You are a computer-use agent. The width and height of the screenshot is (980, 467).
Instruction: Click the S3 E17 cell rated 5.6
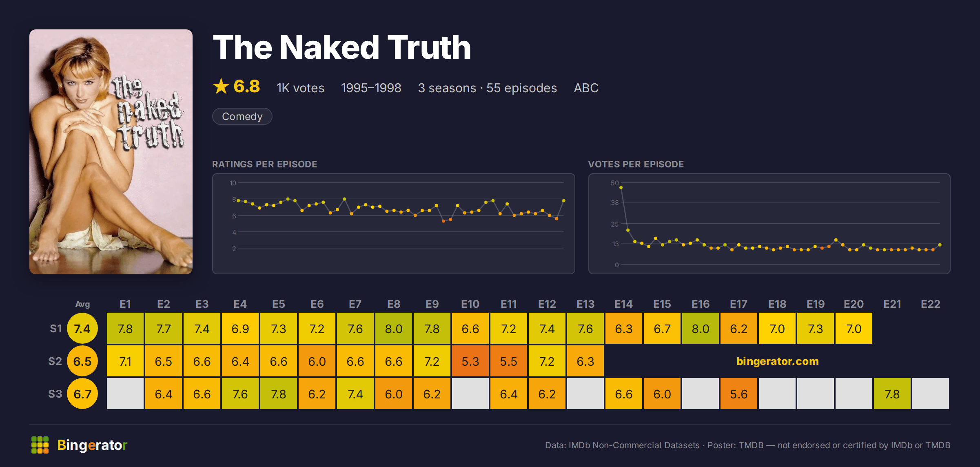[739, 394]
